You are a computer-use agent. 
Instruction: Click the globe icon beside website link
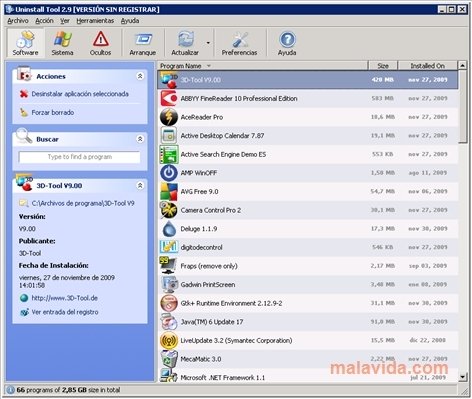24,298
